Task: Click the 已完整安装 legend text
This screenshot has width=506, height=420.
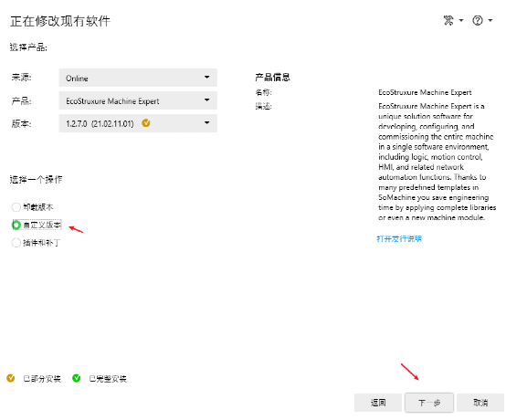Action: 108,379
